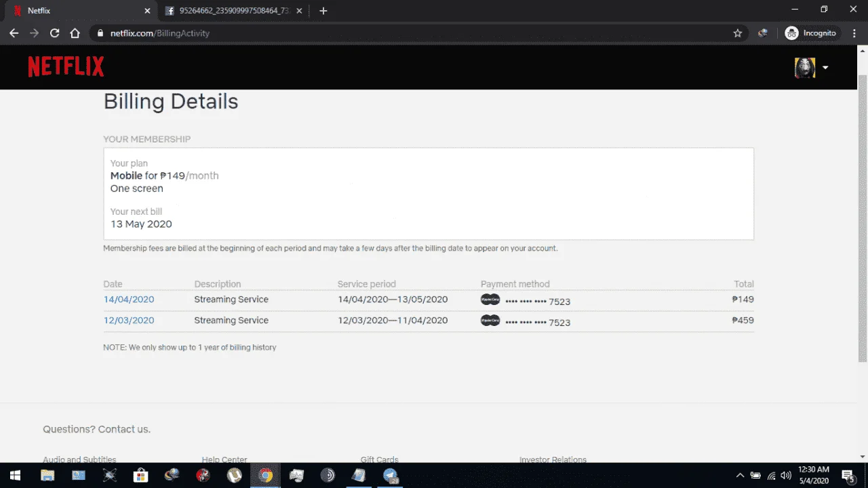Open the 12/03/2020 invoice link
This screenshot has height=488, width=868.
tap(129, 321)
